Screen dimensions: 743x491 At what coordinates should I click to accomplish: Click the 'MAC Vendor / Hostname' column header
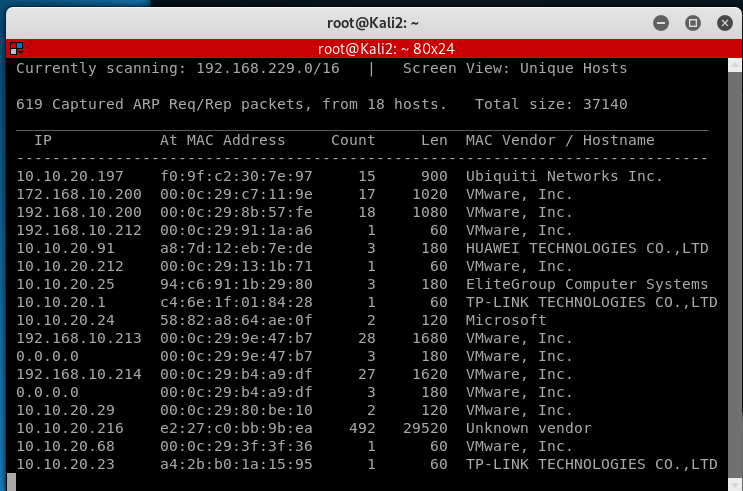coord(560,140)
